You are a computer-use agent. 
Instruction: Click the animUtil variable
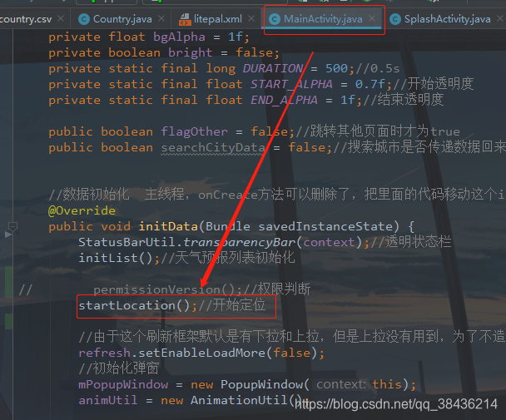point(108,400)
